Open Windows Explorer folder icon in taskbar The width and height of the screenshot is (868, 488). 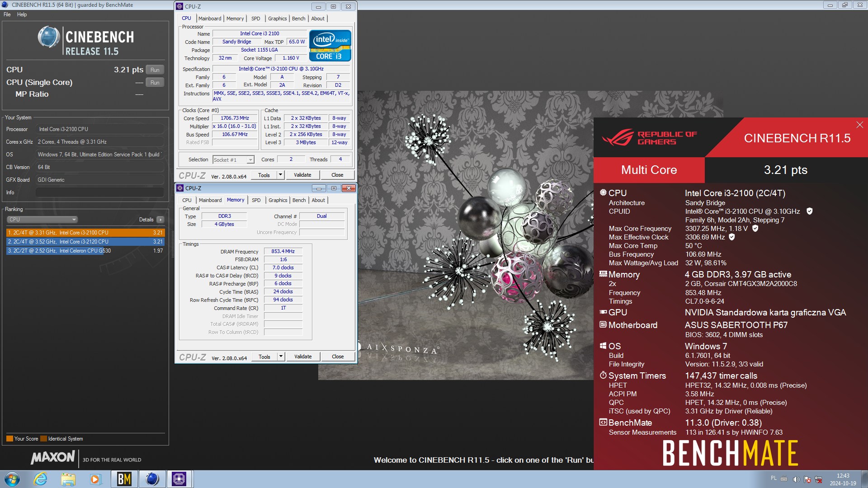[x=68, y=479]
